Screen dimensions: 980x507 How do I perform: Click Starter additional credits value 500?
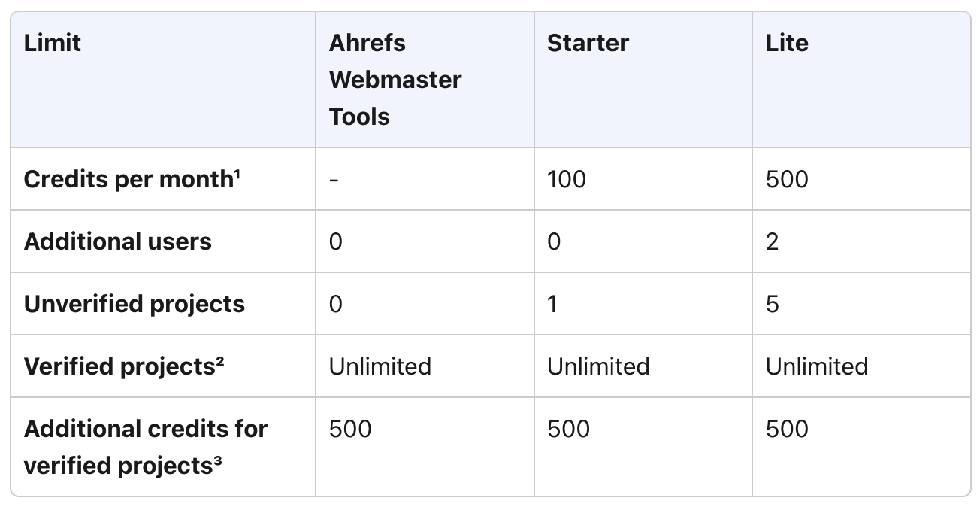(x=569, y=429)
